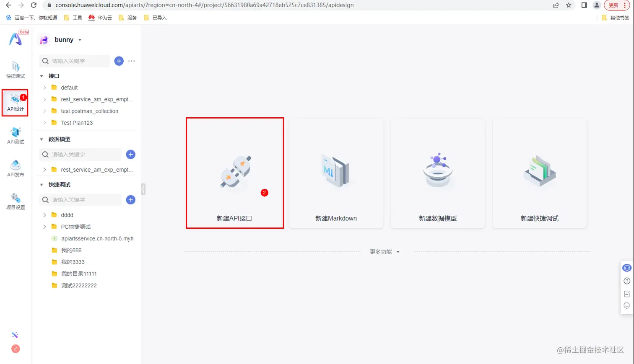Open feedback edit icon on right
The width and height of the screenshot is (634, 364).
[x=627, y=294]
